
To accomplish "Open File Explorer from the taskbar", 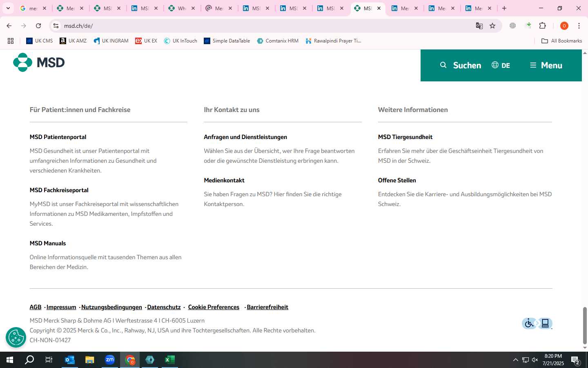I will [x=90, y=360].
